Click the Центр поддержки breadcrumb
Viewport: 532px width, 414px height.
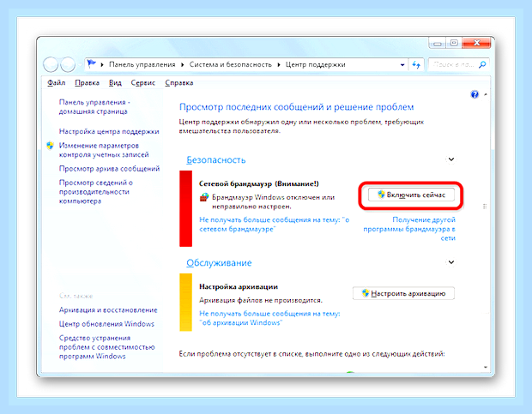coord(315,64)
